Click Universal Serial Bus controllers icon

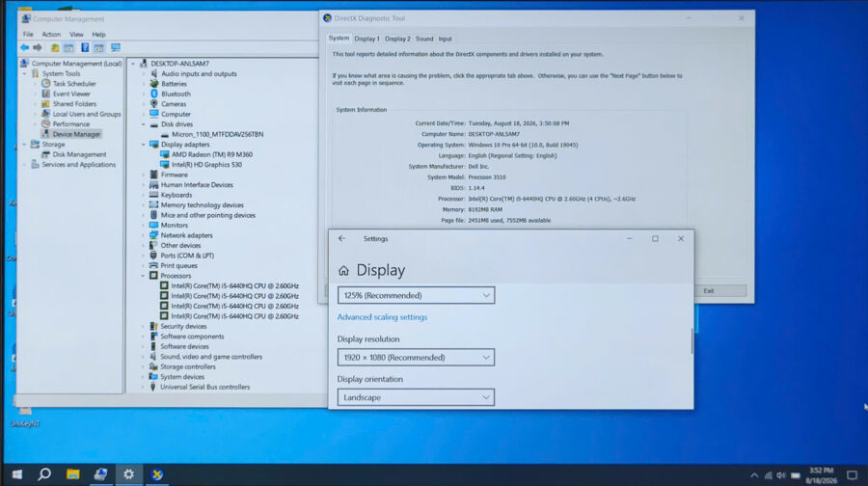(x=153, y=387)
